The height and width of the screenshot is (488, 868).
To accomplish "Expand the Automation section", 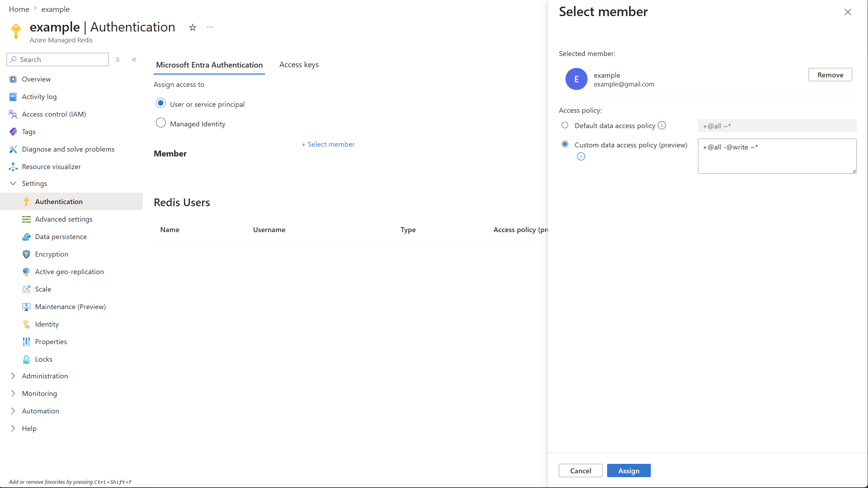I will (13, 411).
